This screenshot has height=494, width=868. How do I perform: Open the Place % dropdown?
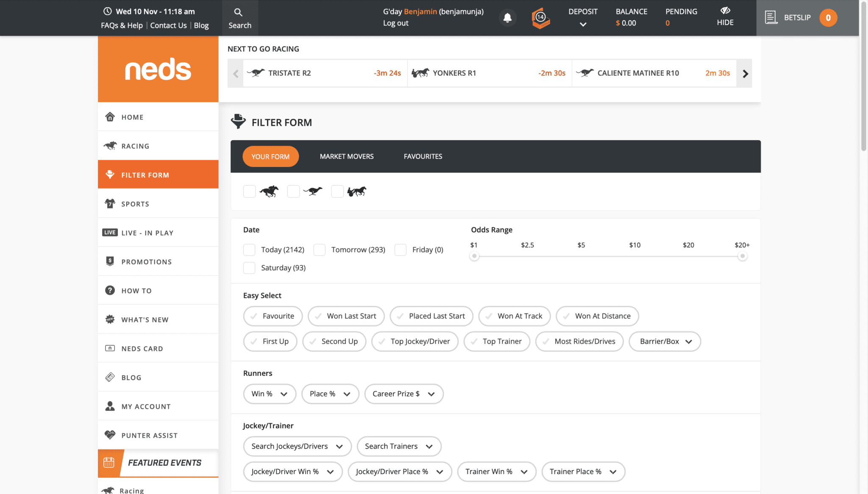330,394
